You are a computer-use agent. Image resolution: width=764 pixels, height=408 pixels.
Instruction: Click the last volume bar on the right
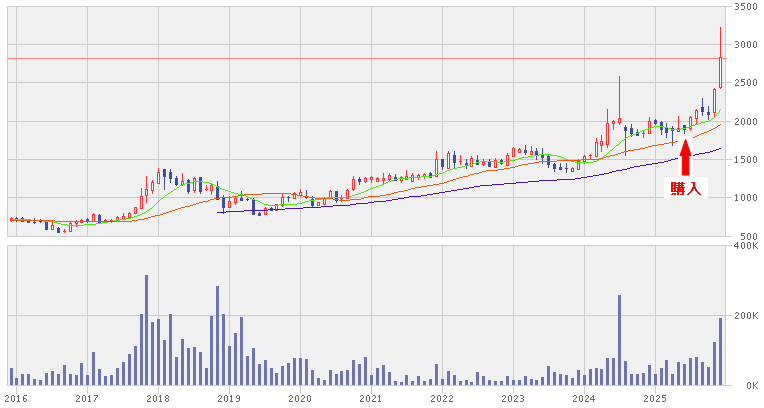(x=720, y=351)
